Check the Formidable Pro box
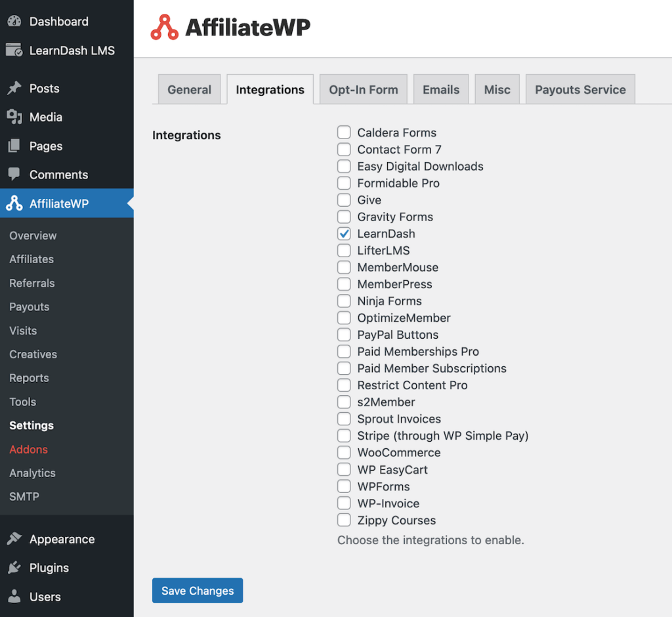672x617 pixels. point(344,183)
